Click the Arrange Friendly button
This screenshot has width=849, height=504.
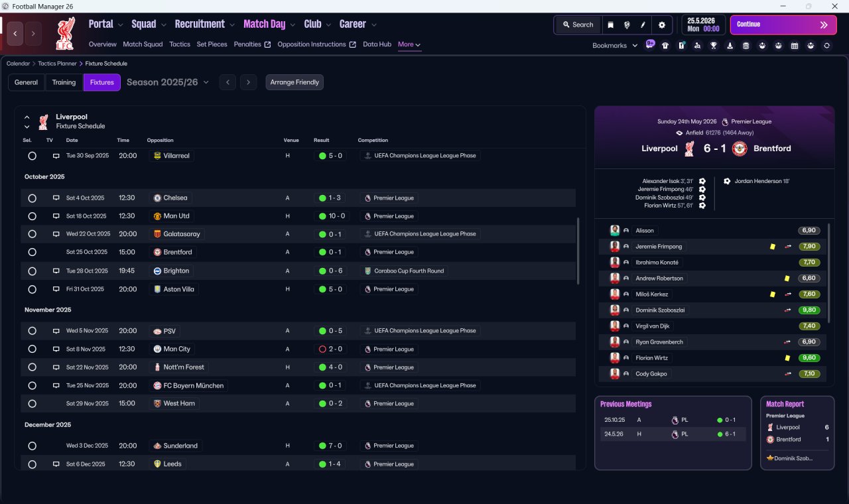click(294, 82)
